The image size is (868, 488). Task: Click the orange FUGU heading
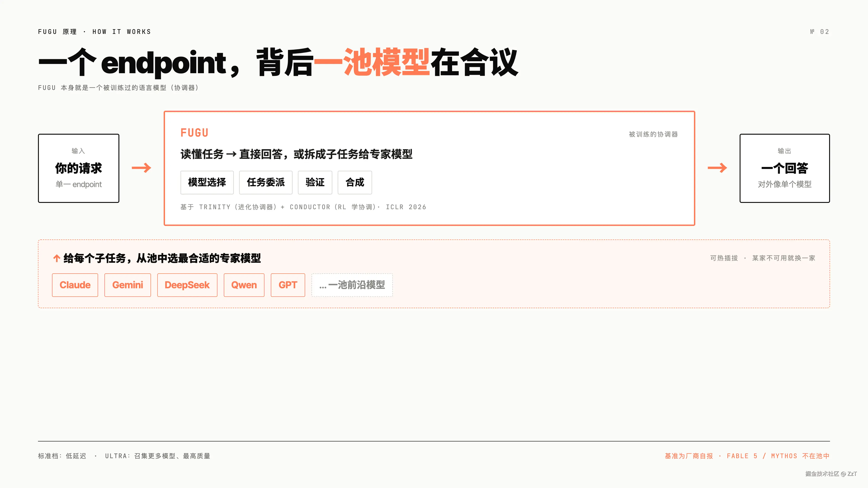(194, 133)
